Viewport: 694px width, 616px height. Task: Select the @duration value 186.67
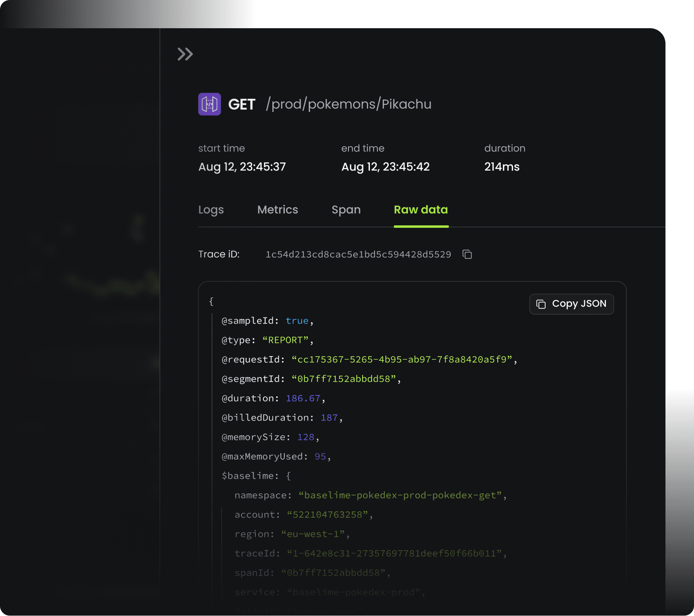[303, 398]
